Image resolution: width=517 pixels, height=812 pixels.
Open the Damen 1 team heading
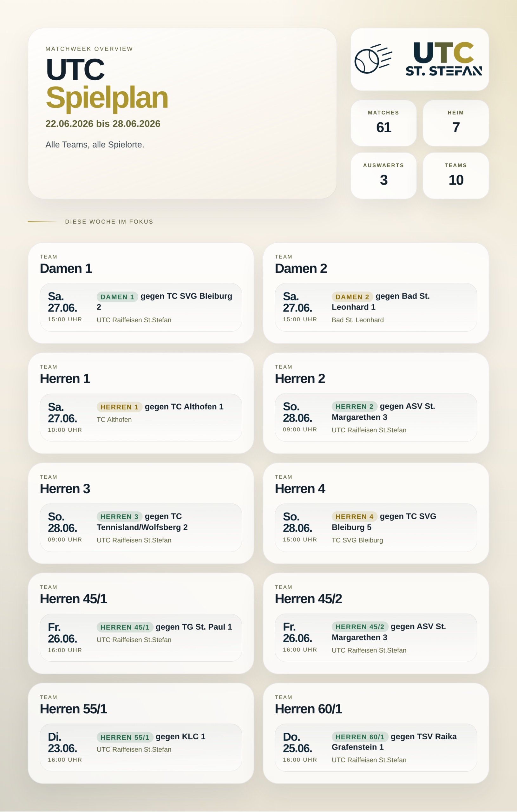click(66, 268)
